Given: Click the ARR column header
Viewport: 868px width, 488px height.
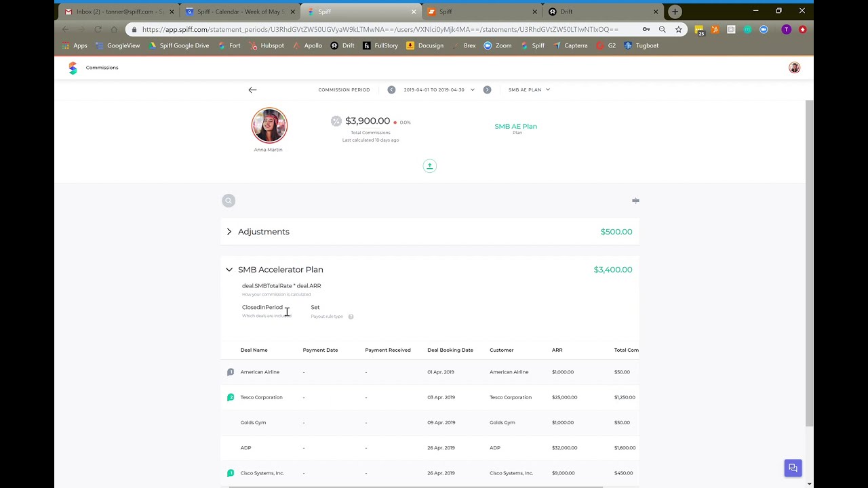Looking at the screenshot, I should pos(557,350).
